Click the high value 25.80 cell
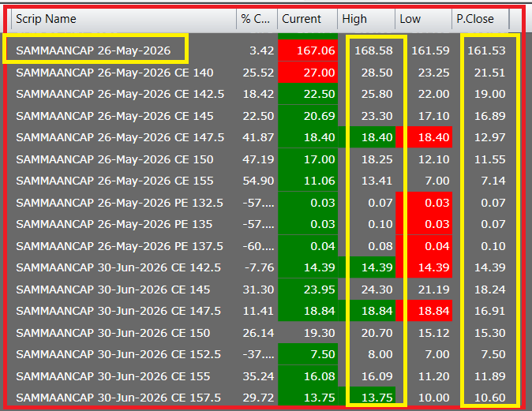 pos(367,94)
